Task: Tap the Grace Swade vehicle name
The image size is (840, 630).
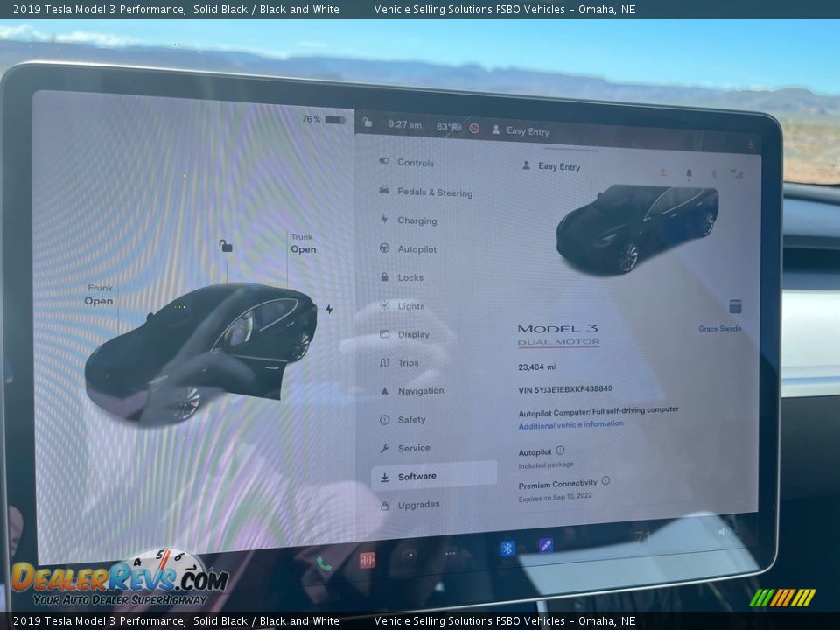Action: (719, 329)
